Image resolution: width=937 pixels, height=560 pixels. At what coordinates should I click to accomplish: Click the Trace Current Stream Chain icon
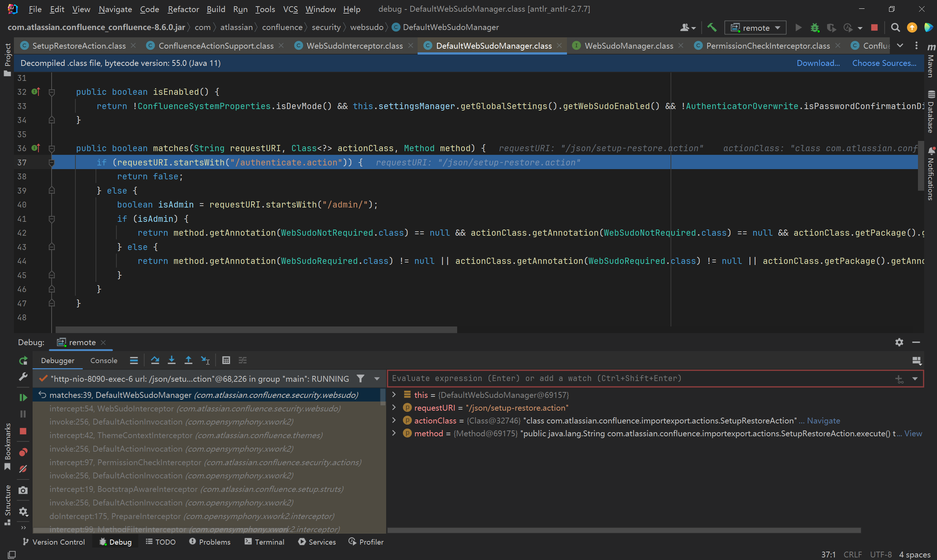coord(243,361)
